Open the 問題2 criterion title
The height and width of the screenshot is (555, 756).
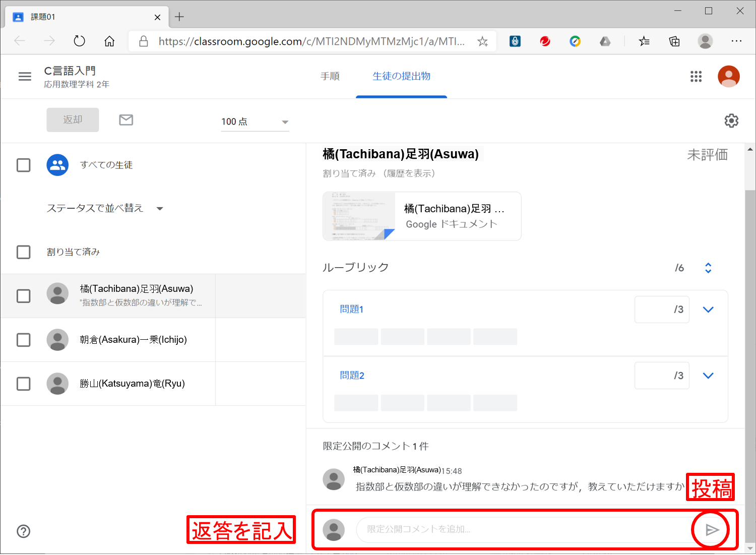[x=352, y=375]
